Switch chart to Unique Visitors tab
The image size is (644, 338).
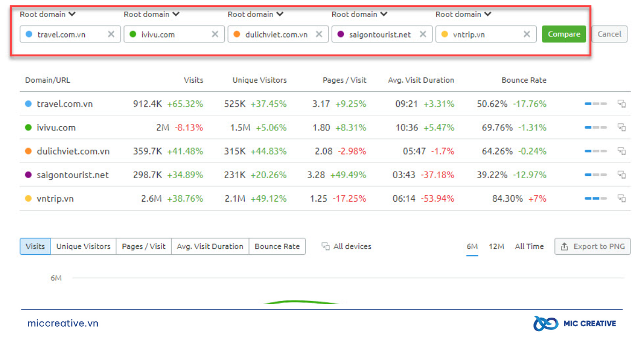tap(83, 247)
